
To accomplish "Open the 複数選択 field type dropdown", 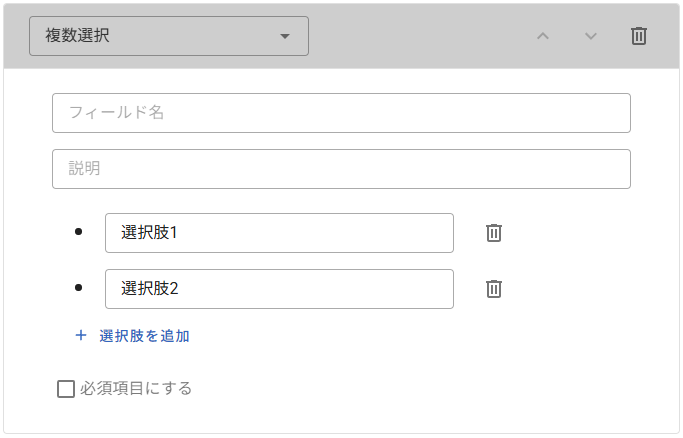I will click(168, 36).
